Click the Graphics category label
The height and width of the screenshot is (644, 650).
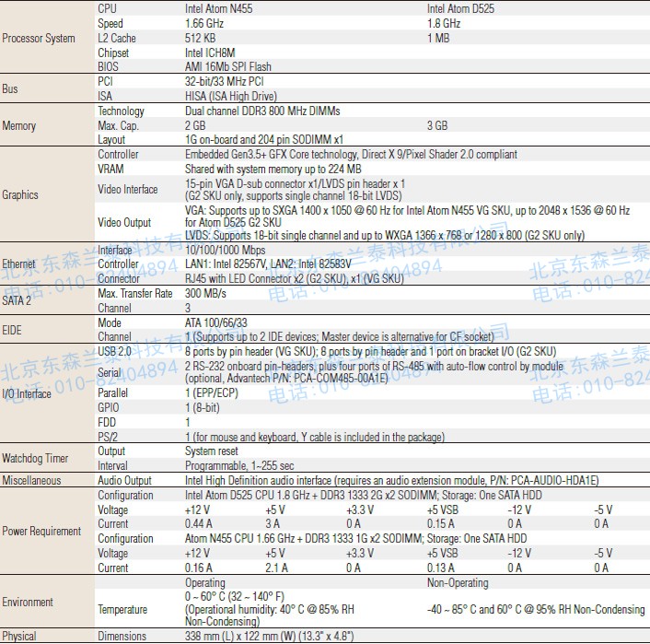[20, 194]
